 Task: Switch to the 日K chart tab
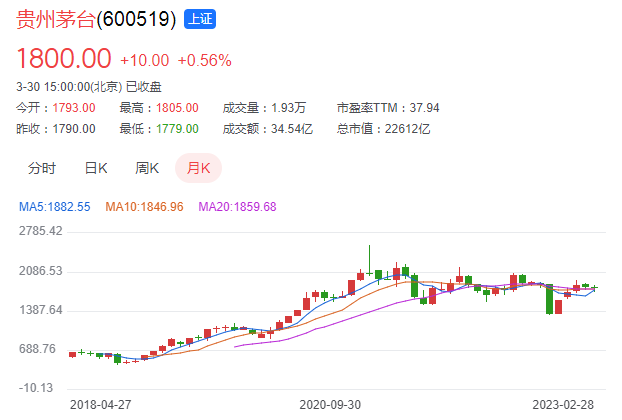[96, 168]
